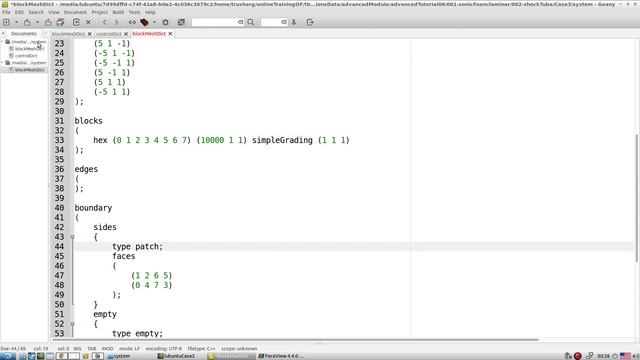Switch to the controlDict tab
This screenshot has height=360, width=640.
pyautogui.click(x=109, y=34)
